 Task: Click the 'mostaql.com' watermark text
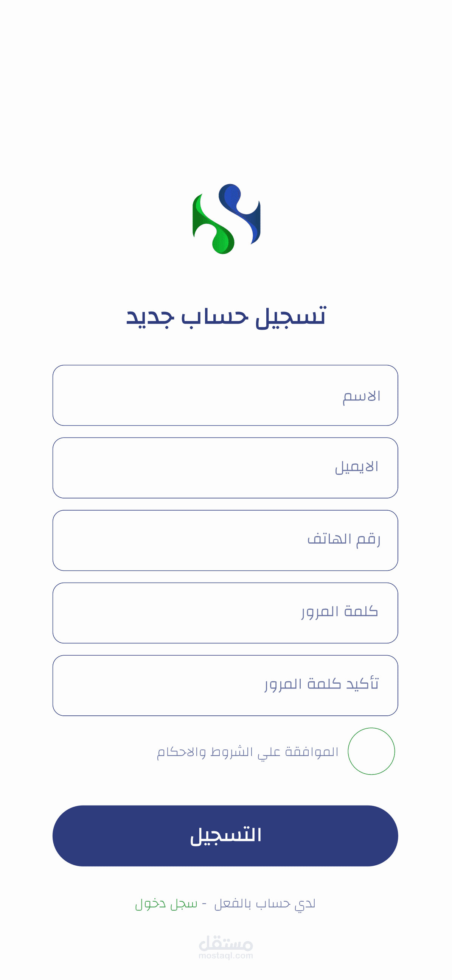(226, 955)
